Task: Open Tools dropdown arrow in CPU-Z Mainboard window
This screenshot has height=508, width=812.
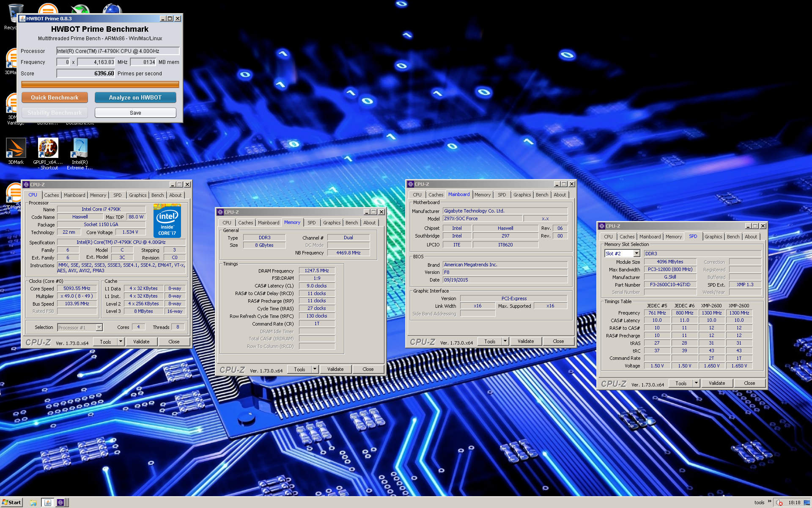Action: click(505, 341)
